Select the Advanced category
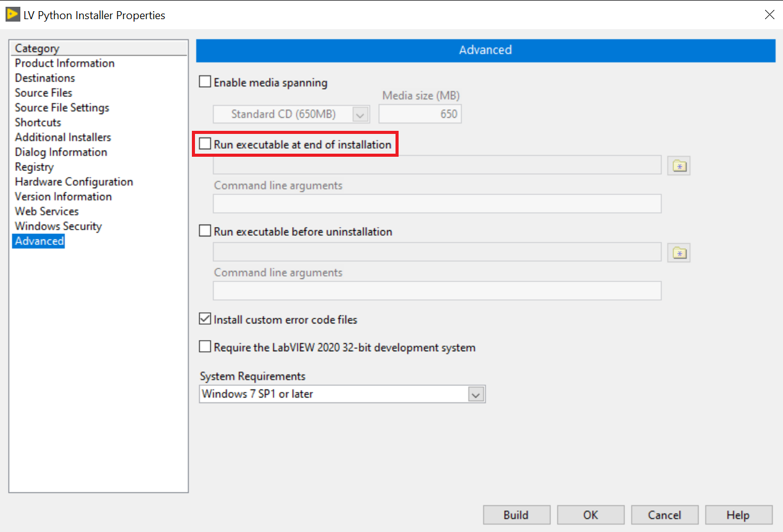The height and width of the screenshot is (532, 783). pyautogui.click(x=39, y=241)
